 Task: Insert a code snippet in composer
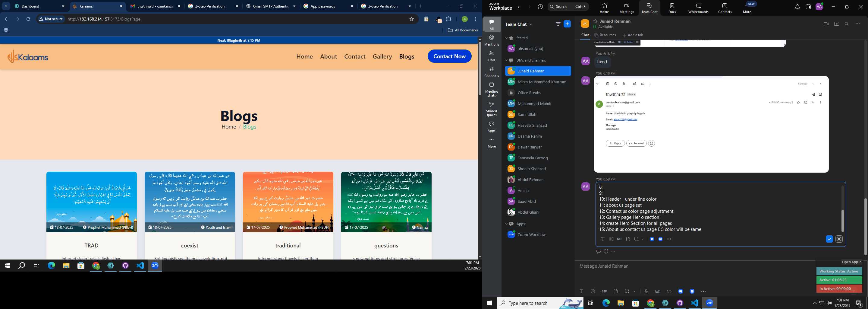[669, 291]
